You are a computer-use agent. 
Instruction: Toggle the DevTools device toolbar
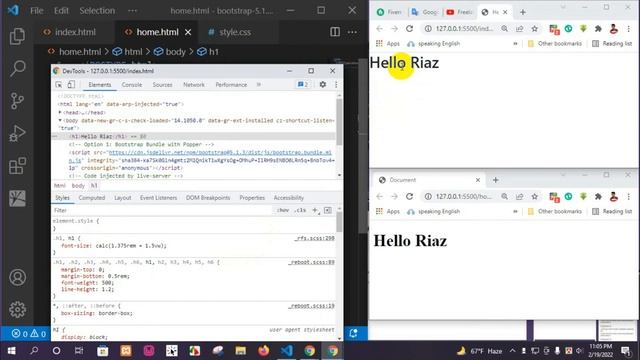tap(71, 84)
